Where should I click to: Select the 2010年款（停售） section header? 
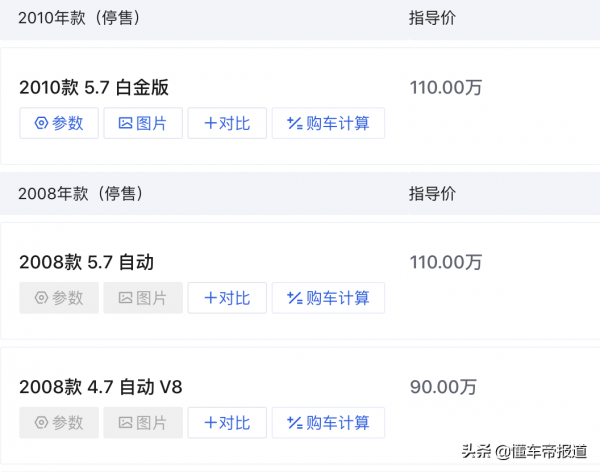(79, 18)
